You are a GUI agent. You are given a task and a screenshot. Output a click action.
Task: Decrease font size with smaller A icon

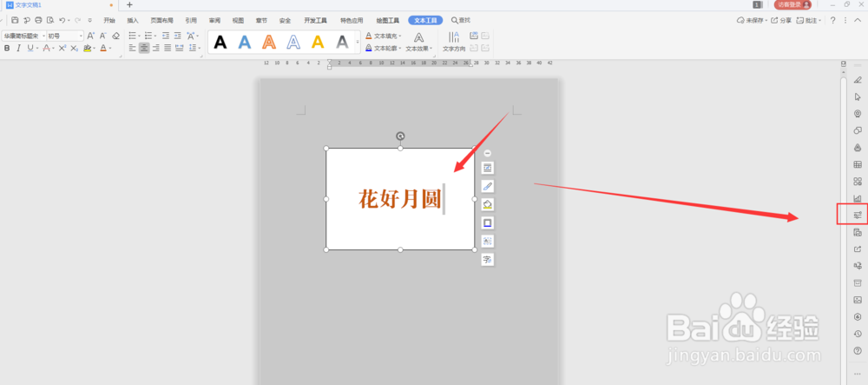[103, 36]
